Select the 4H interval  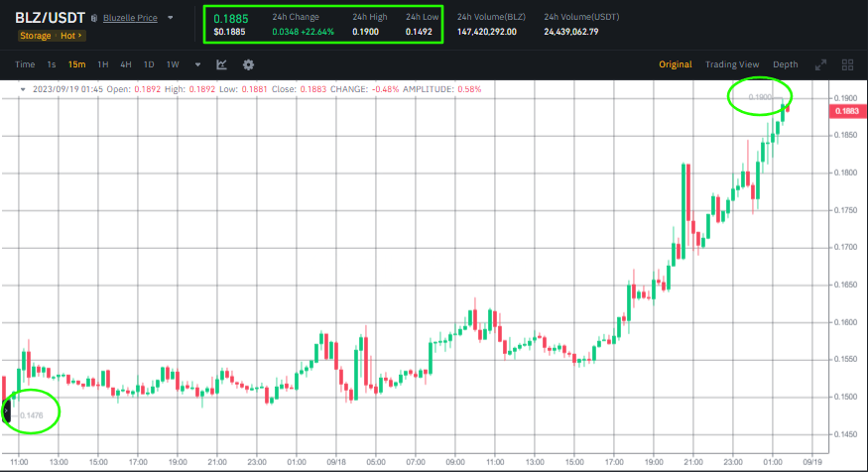click(x=126, y=64)
